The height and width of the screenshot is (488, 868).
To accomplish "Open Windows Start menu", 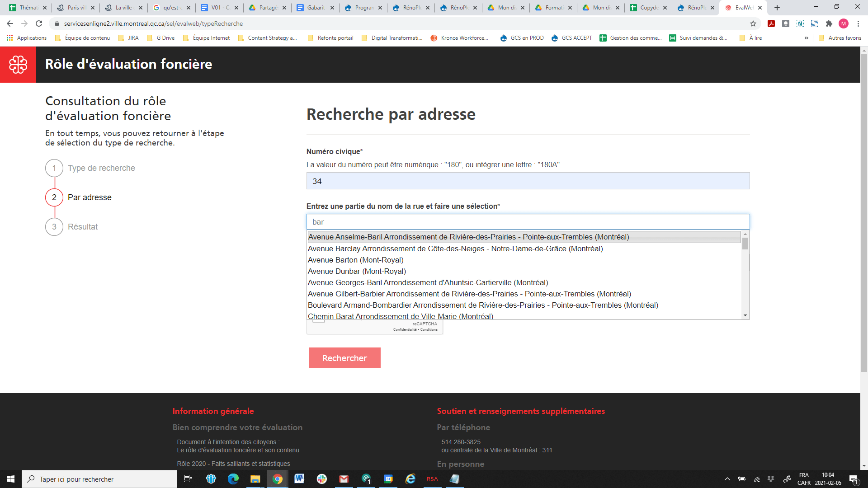I will [x=11, y=479].
